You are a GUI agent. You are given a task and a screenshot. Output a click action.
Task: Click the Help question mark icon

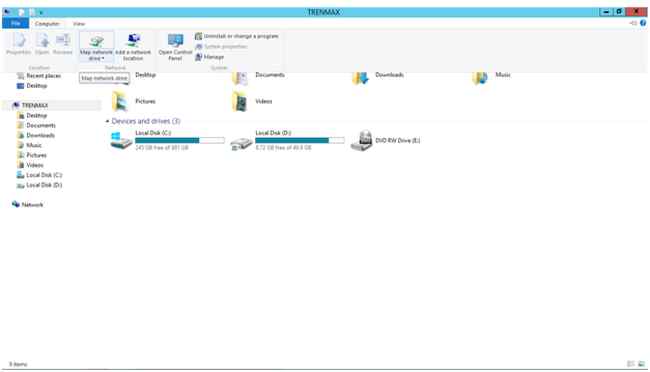[x=643, y=23]
